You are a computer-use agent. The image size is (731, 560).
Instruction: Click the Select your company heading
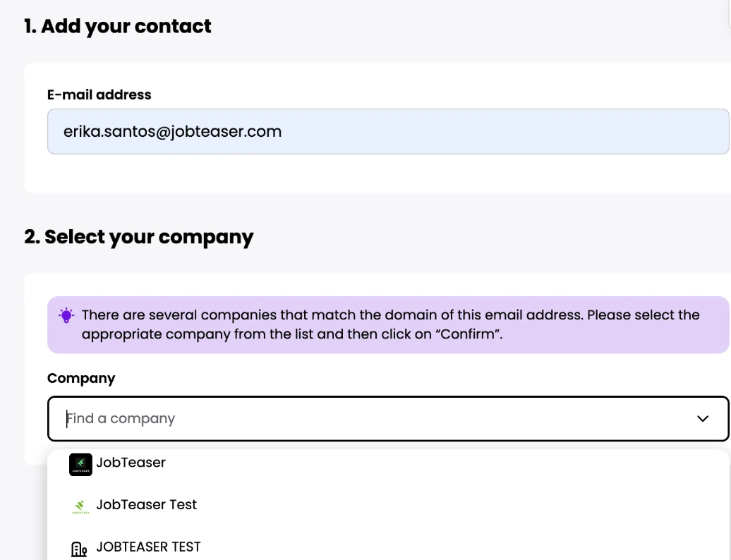click(x=139, y=237)
